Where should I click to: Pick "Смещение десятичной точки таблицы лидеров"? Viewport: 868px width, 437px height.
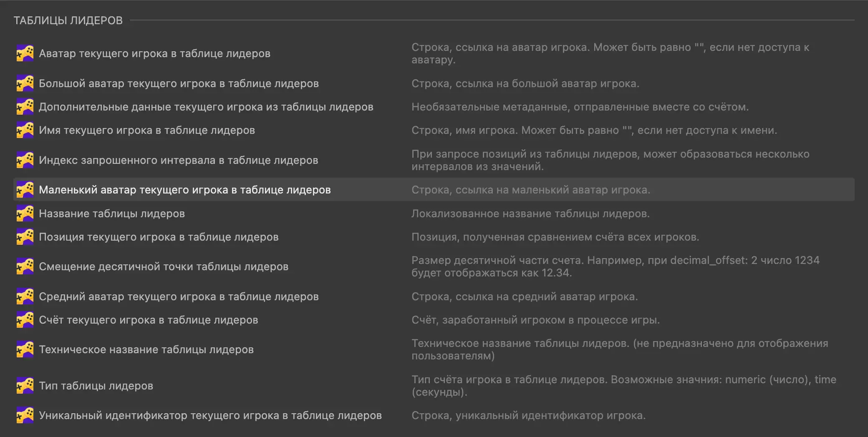click(x=164, y=266)
